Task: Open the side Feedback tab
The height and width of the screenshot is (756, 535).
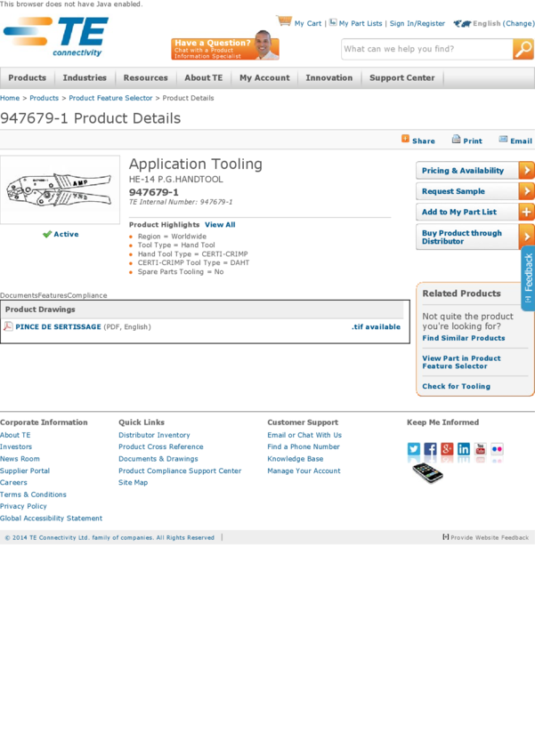Action: (x=528, y=277)
